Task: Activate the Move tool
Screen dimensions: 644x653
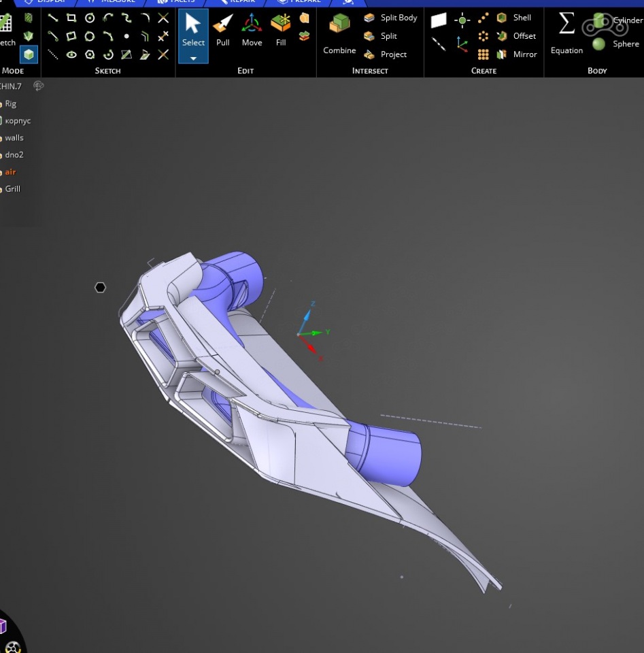Action: (252, 30)
